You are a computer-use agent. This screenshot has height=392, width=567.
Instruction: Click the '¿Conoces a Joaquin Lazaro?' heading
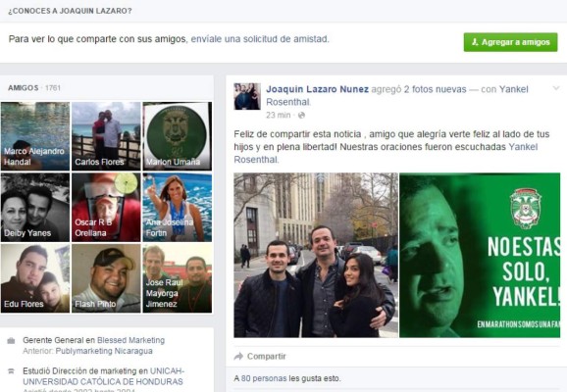tap(70, 11)
